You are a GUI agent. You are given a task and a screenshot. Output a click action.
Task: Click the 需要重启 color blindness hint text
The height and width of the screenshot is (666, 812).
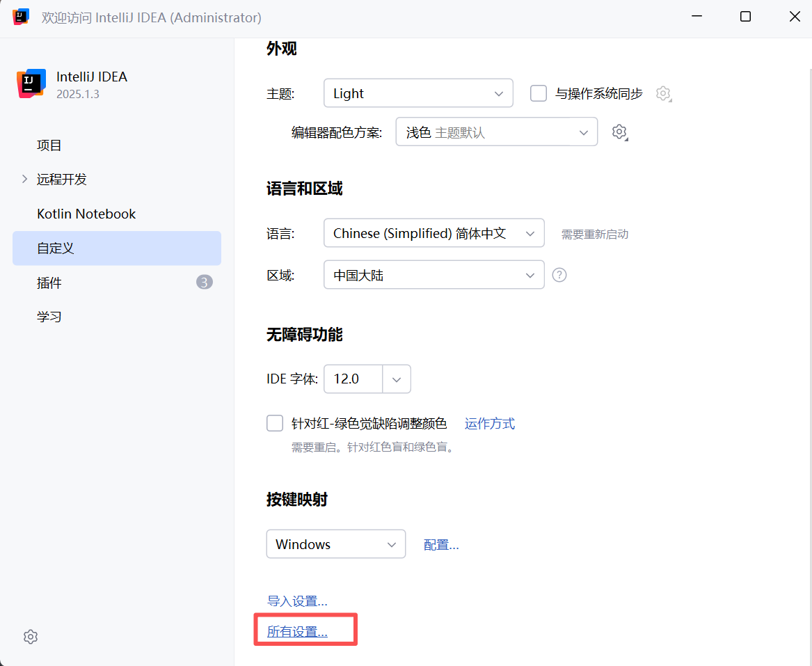point(374,447)
